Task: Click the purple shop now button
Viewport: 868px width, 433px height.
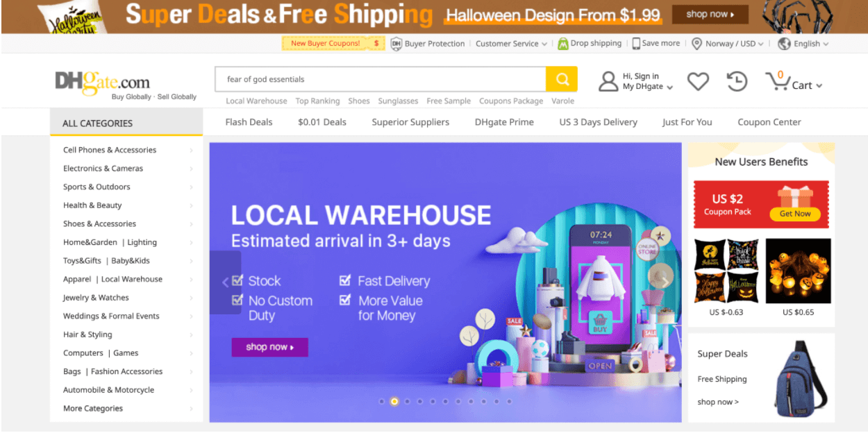Action: pyautogui.click(x=269, y=347)
